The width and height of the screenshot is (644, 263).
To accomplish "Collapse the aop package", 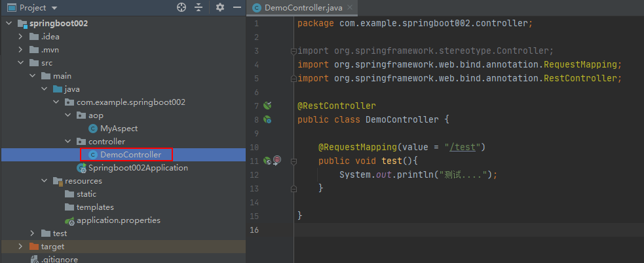I will (x=68, y=115).
